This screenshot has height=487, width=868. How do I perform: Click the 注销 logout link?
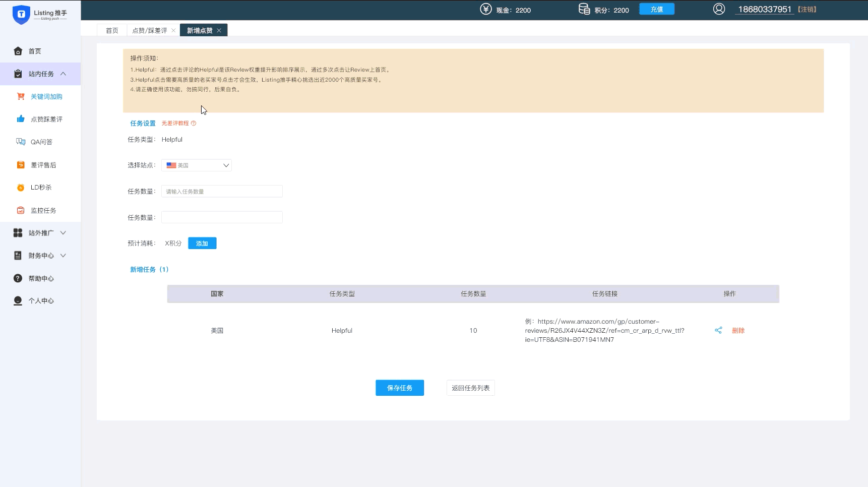[807, 10]
